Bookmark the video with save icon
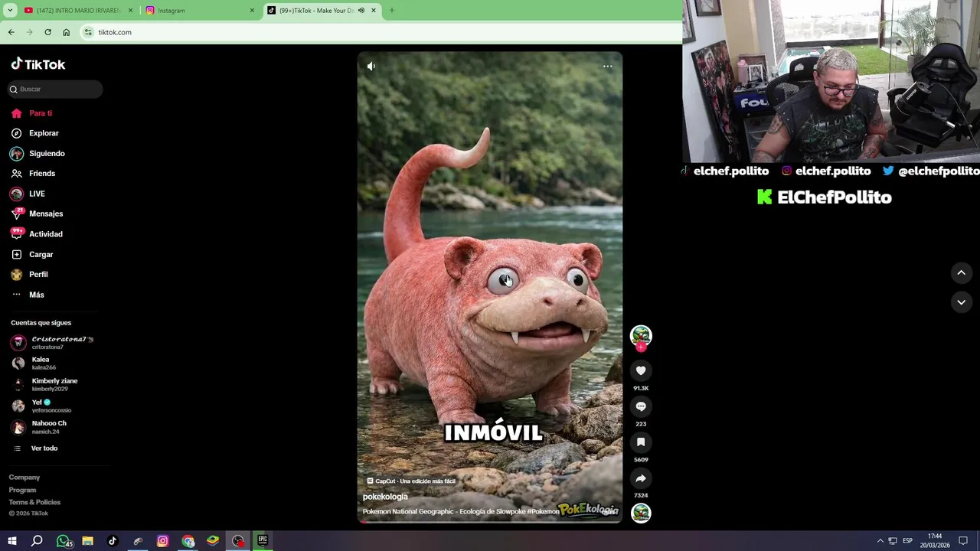Image resolution: width=980 pixels, height=551 pixels. (641, 442)
